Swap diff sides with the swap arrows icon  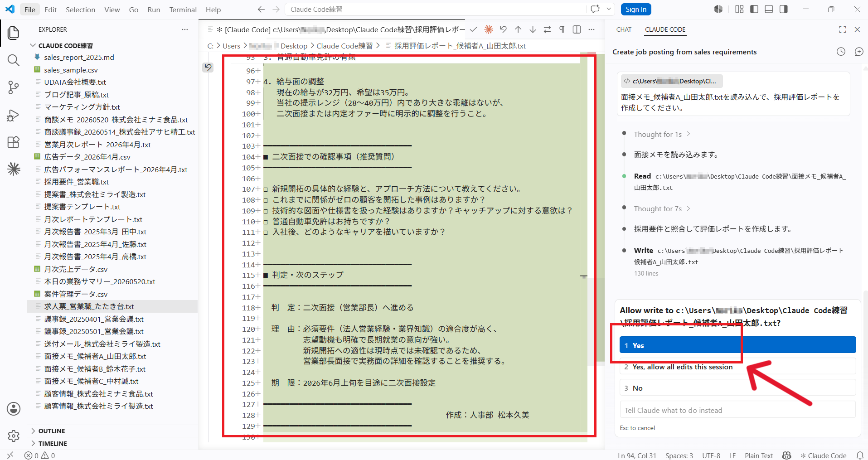coord(548,29)
